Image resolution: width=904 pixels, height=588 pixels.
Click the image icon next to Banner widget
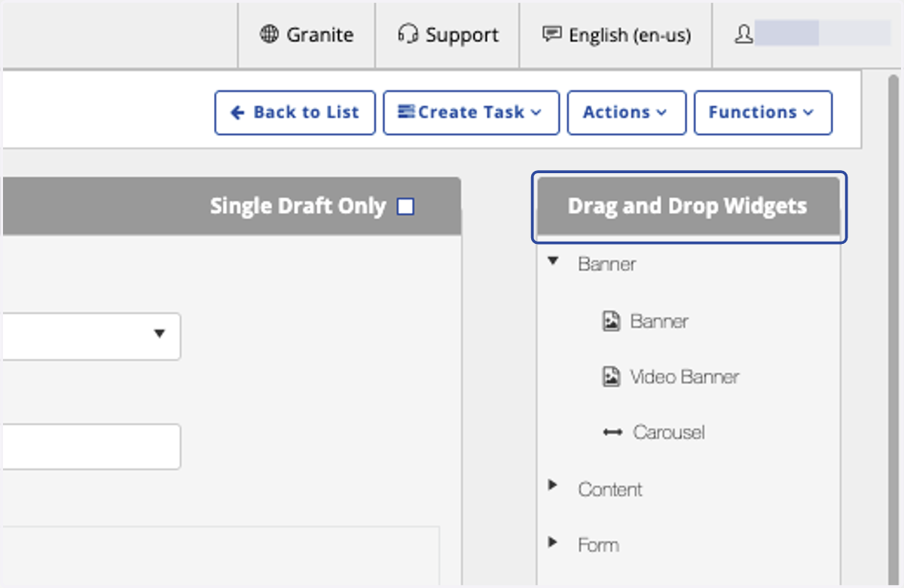tap(612, 321)
